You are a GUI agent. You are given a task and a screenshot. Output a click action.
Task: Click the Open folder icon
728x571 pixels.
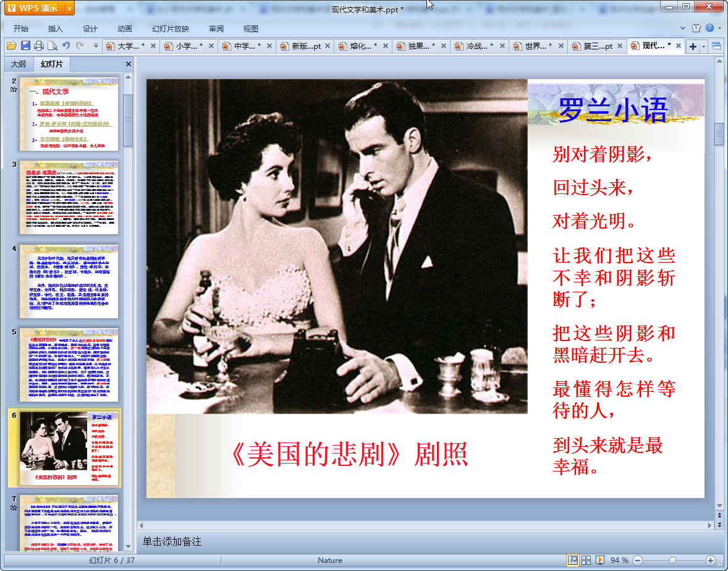point(11,46)
